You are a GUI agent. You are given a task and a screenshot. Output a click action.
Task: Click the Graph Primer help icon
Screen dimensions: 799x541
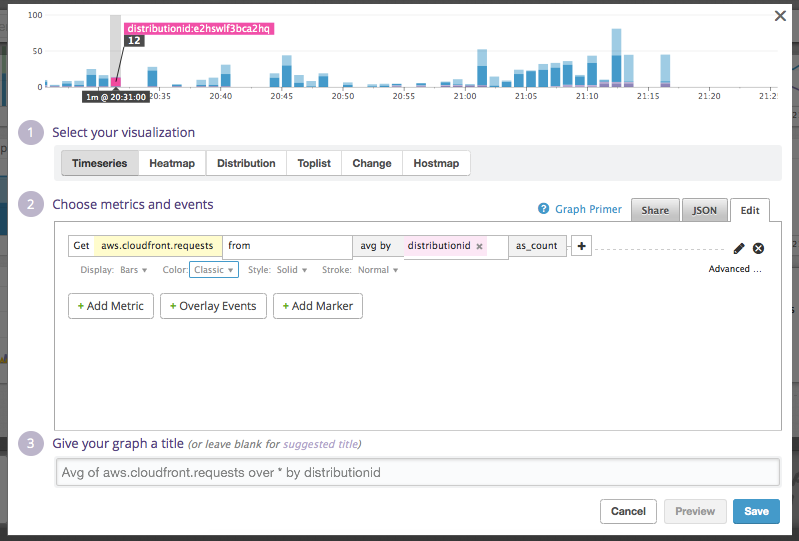[x=544, y=209]
